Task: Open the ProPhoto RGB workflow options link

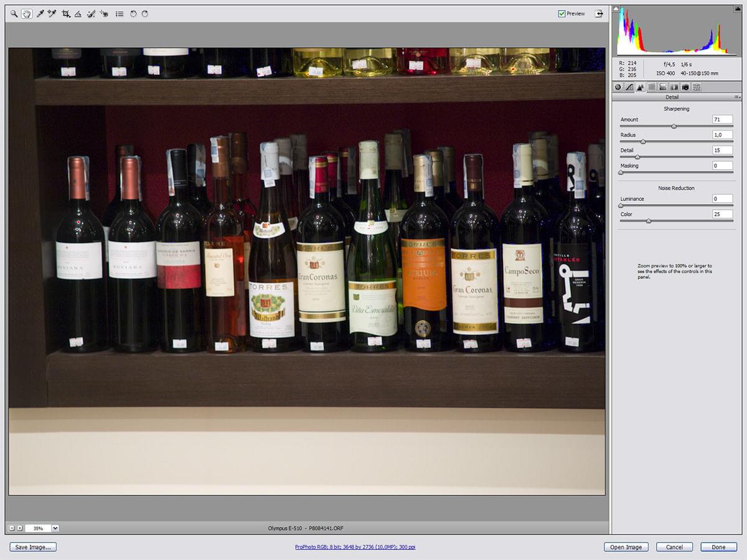Action: coord(355,547)
